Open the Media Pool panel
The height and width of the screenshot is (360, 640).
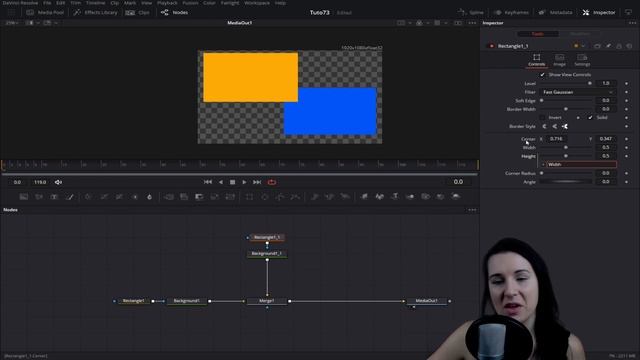pyautogui.click(x=45, y=13)
